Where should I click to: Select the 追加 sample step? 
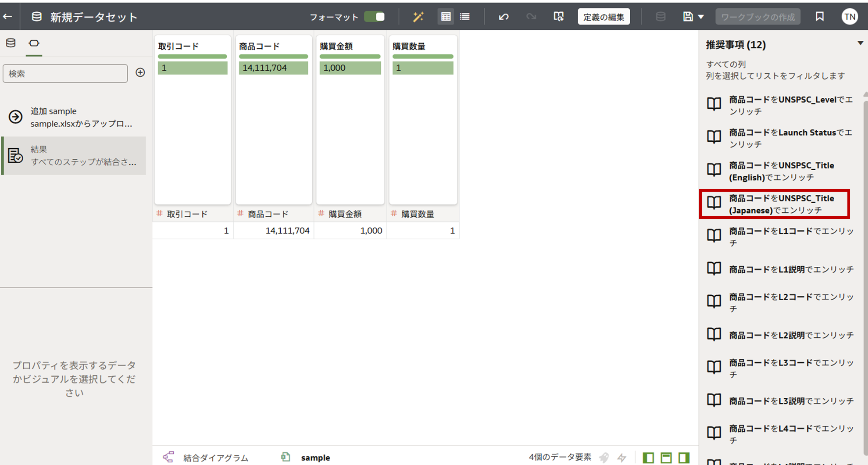(74, 117)
